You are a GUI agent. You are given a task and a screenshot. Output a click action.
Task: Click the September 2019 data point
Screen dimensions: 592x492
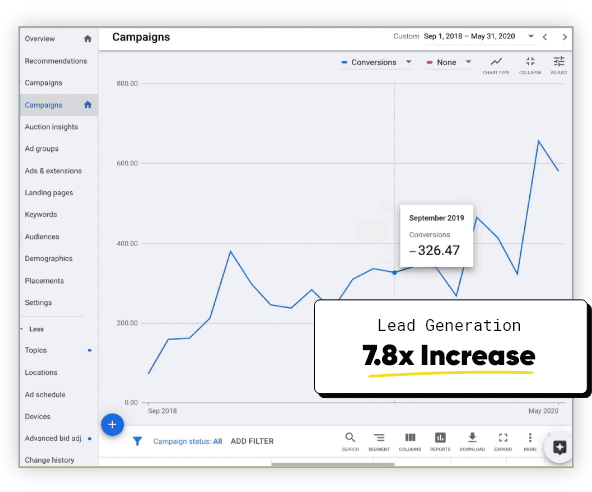[x=395, y=273]
